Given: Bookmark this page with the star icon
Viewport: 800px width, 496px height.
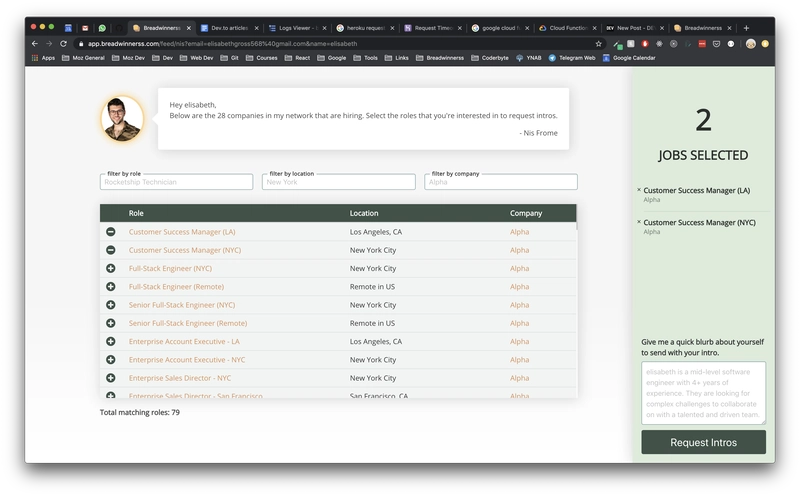Looking at the screenshot, I should [x=598, y=44].
